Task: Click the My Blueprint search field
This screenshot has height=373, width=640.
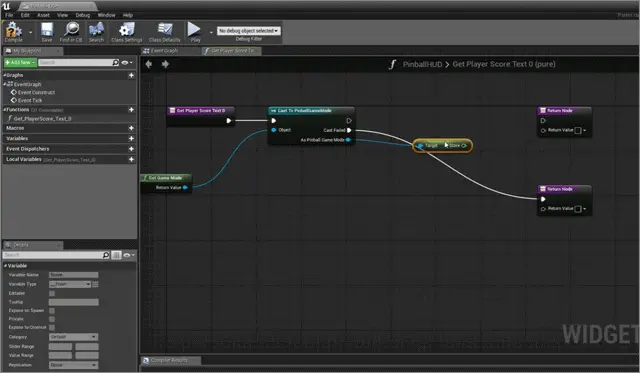Action: [76, 62]
